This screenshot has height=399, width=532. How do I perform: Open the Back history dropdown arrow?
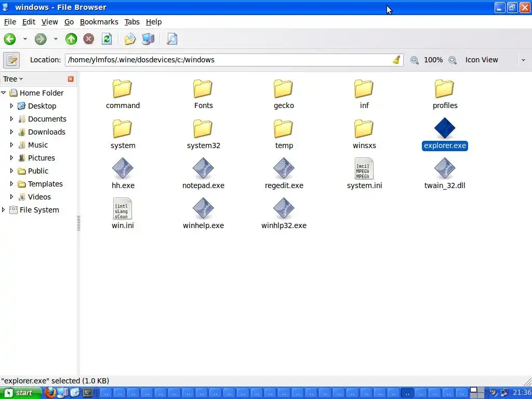pos(25,39)
